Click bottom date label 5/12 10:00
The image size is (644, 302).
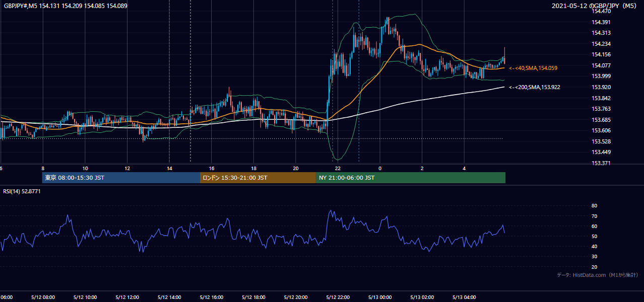pos(84,297)
